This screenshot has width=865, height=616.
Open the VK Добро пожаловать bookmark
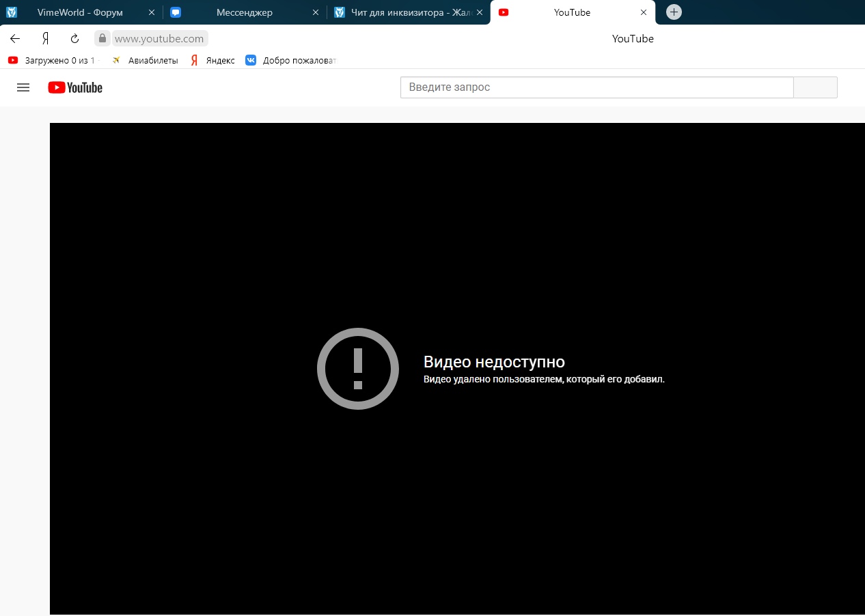click(x=291, y=60)
